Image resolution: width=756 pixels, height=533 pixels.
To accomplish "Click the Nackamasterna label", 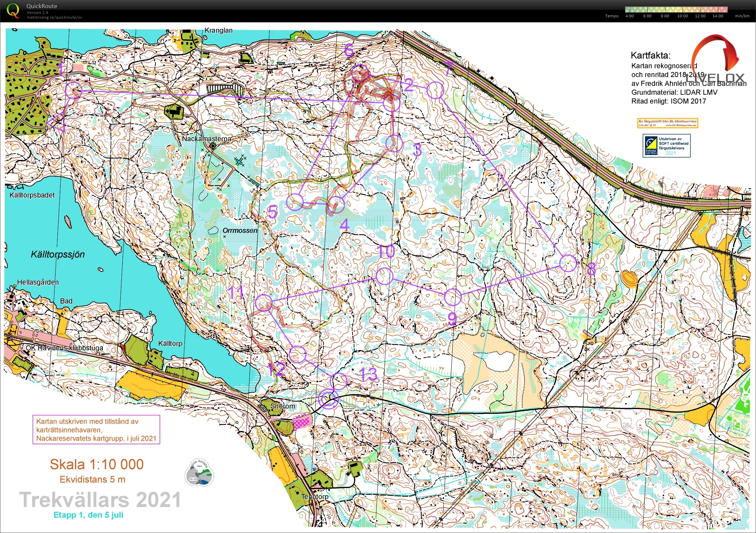I will pyautogui.click(x=207, y=139).
